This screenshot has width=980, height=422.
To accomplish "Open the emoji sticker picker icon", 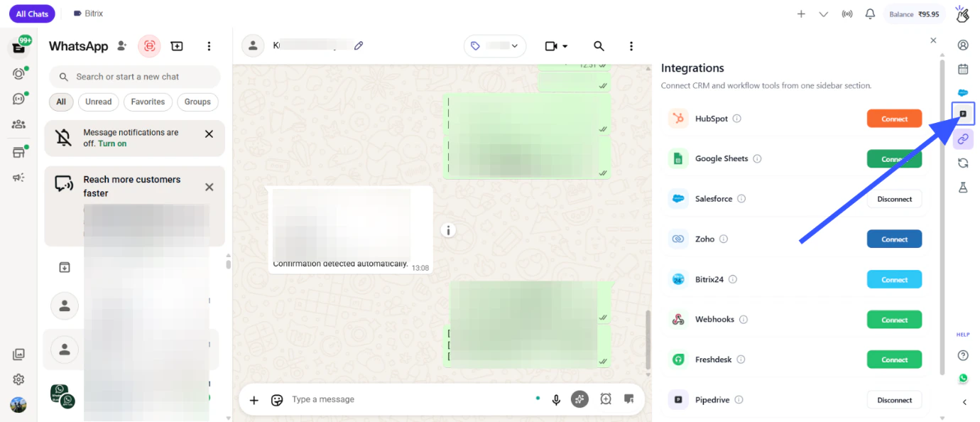I will (x=277, y=399).
